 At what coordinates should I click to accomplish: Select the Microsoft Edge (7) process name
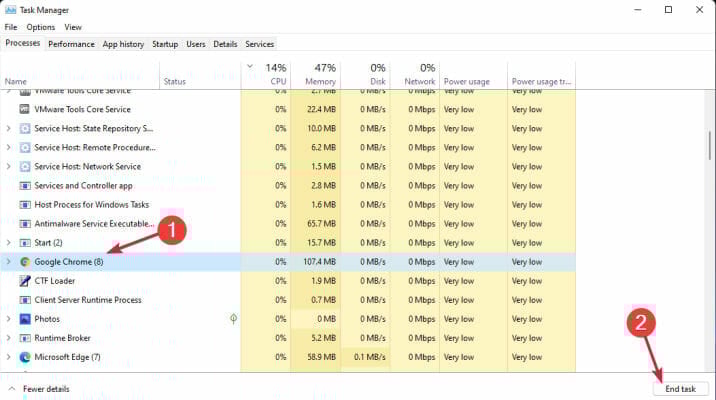coord(67,357)
